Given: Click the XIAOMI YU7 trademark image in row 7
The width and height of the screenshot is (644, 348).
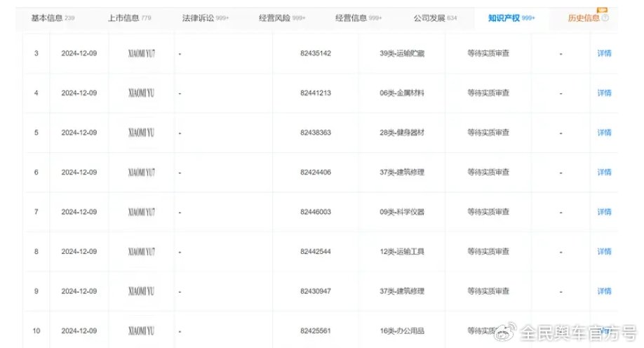Looking at the screenshot, I should [142, 212].
